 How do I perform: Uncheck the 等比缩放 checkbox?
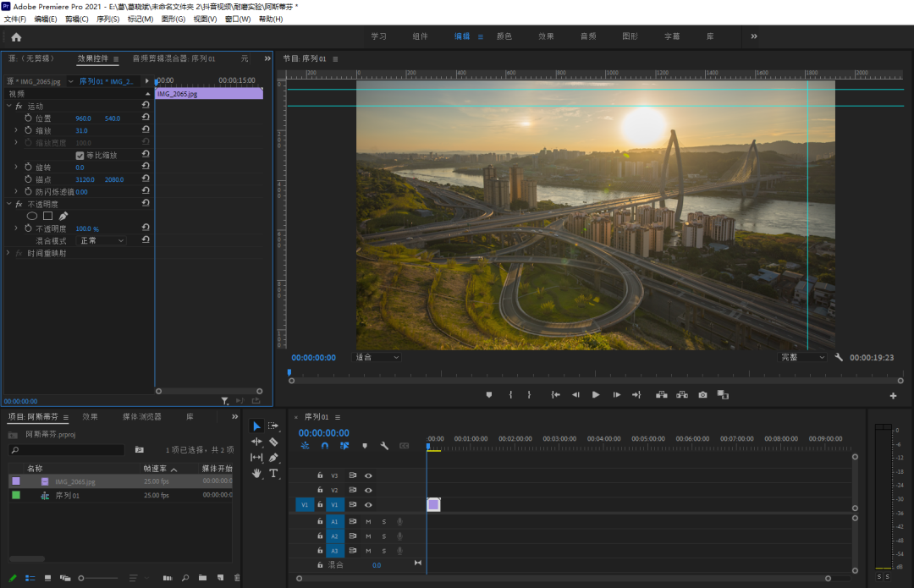click(80, 156)
